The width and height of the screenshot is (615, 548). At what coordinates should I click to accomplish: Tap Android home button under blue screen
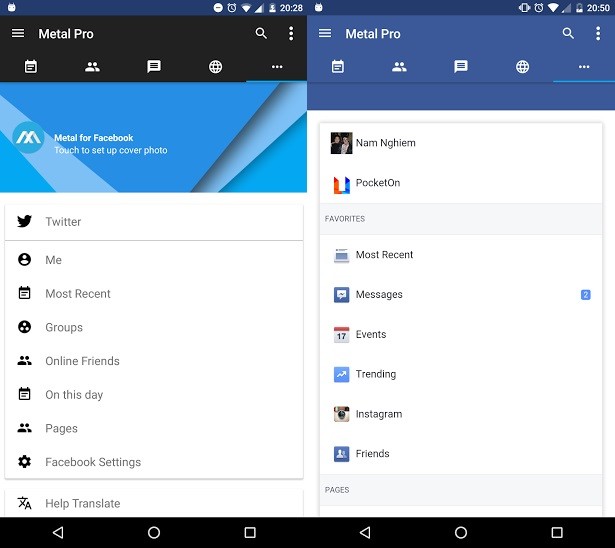pos(461,532)
